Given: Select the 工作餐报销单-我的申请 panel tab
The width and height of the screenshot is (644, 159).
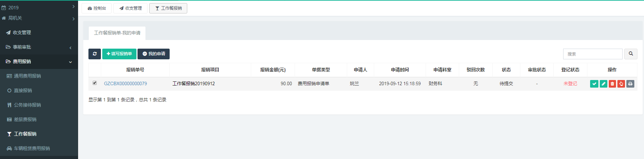Looking at the screenshot, I should point(117,33).
